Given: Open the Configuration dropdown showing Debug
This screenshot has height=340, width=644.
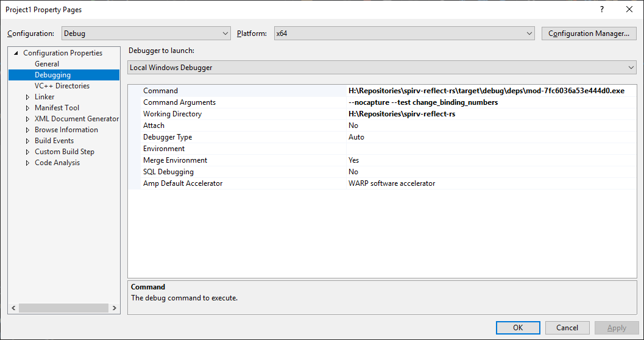Looking at the screenshot, I should (x=146, y=34).
